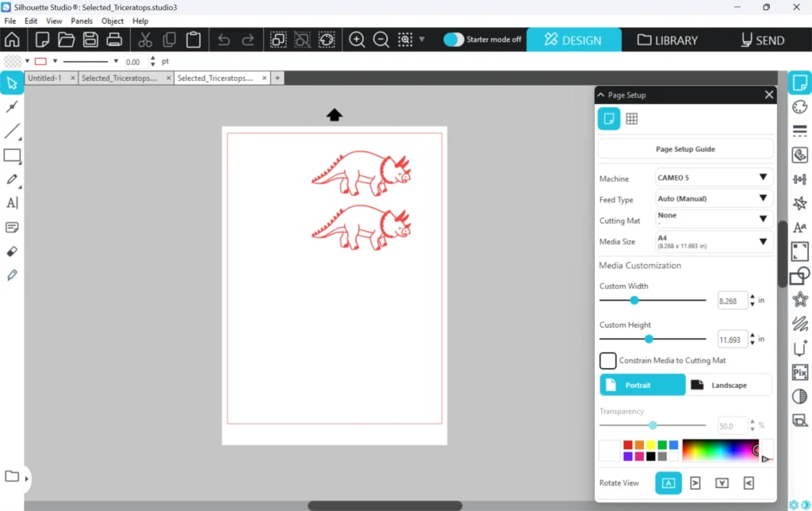The height and width of the screenshot is (511, 812).
Task: Select the Text tool in left toolbar
Action: click(x=12, y=203)
